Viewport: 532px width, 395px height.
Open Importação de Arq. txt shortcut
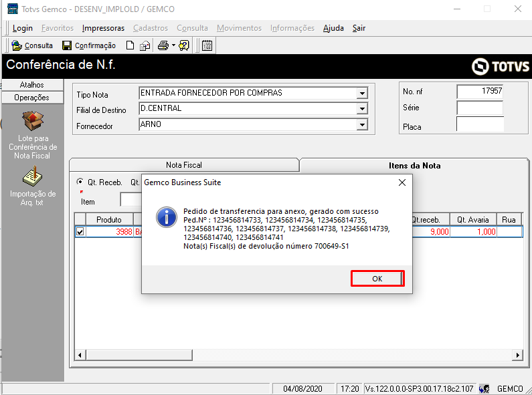click(33, 186)
